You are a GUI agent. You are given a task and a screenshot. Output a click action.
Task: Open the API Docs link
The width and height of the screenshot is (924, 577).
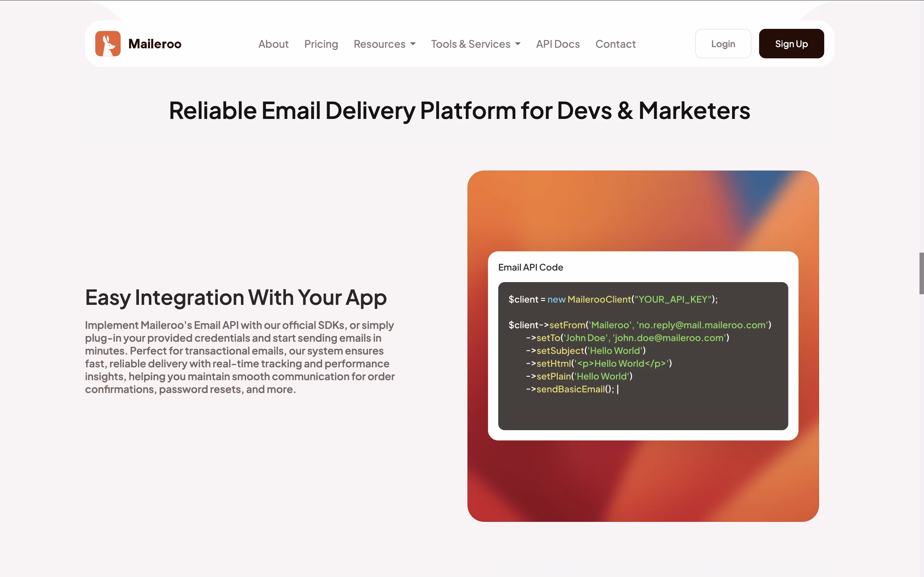(558, 44)
